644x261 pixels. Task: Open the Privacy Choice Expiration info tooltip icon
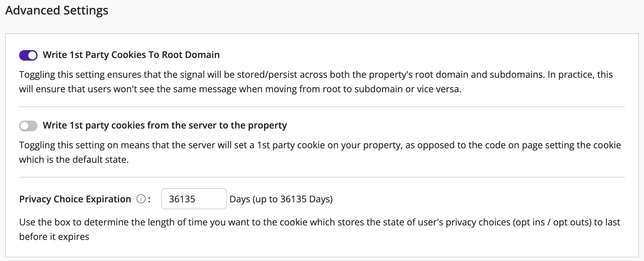point(141,199)
